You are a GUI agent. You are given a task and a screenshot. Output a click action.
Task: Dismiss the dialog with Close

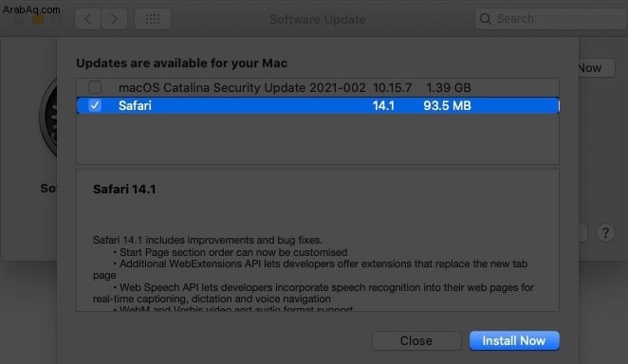click(416, 341)
